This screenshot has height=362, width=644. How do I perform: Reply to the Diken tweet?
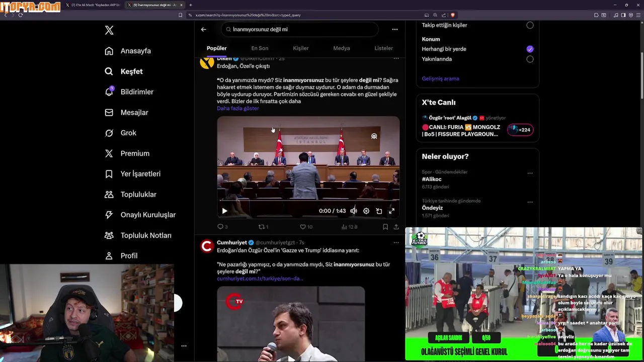222,227
